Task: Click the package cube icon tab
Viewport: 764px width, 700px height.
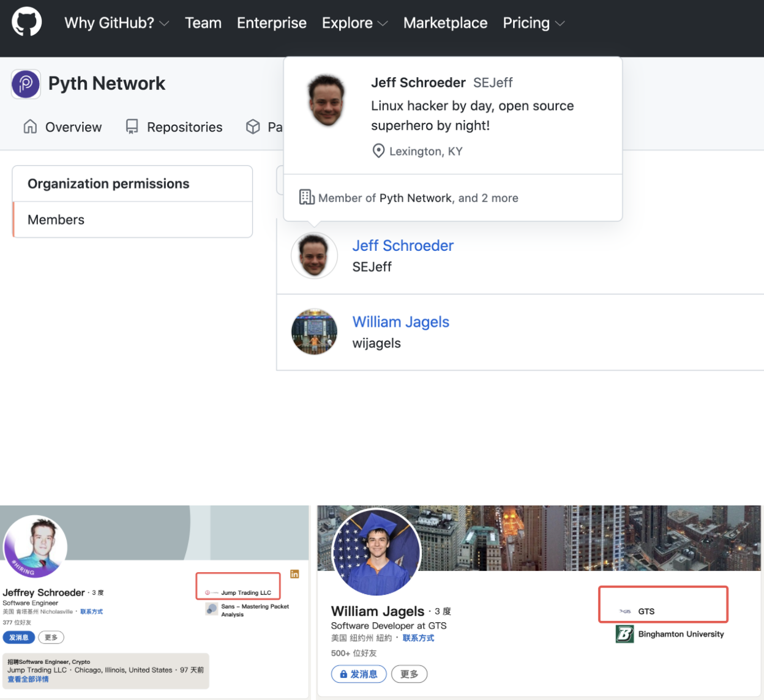Action: click(x=253, y=127)
